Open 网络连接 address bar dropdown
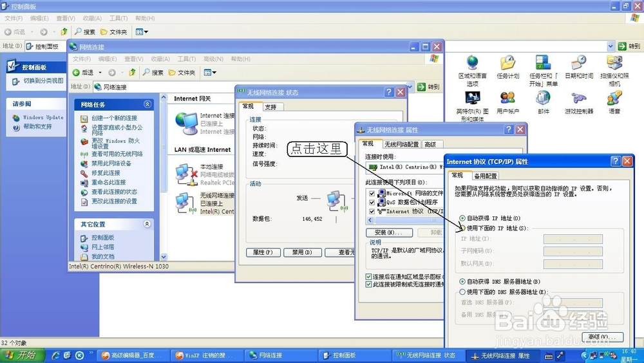The image size is (644, 363). [x=410, y=87]
